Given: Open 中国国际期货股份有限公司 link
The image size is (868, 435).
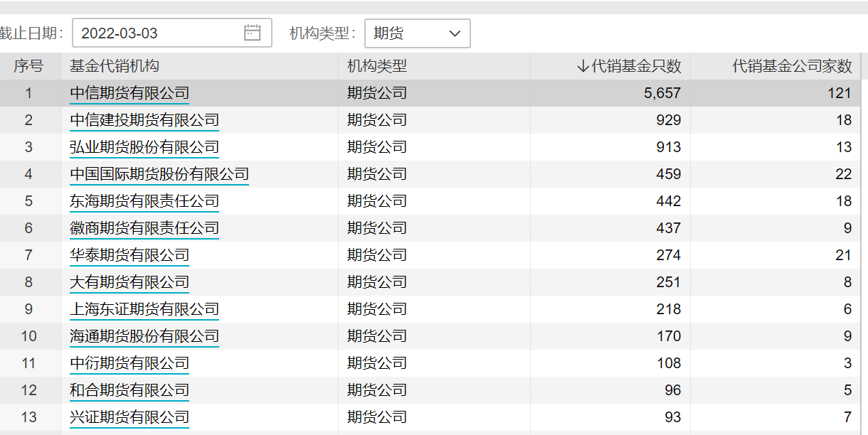Looking at the screenshot, I should tap(159, 174).
